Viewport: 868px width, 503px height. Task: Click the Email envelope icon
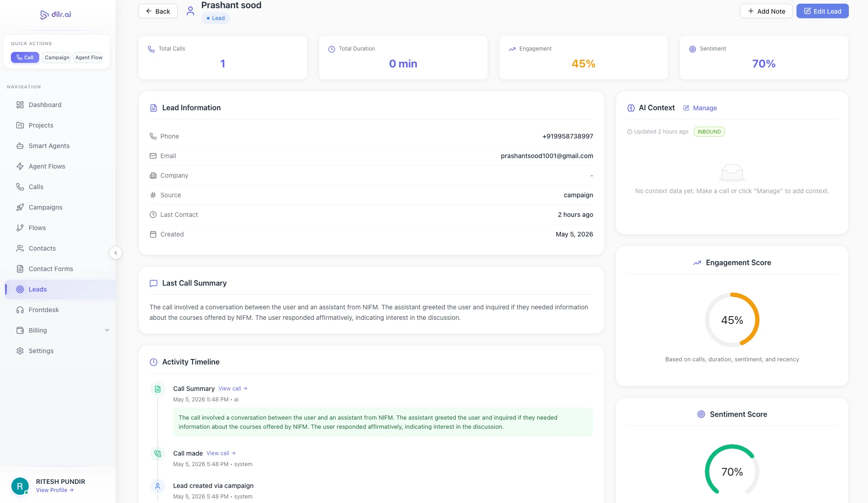(x=153, y=156)
